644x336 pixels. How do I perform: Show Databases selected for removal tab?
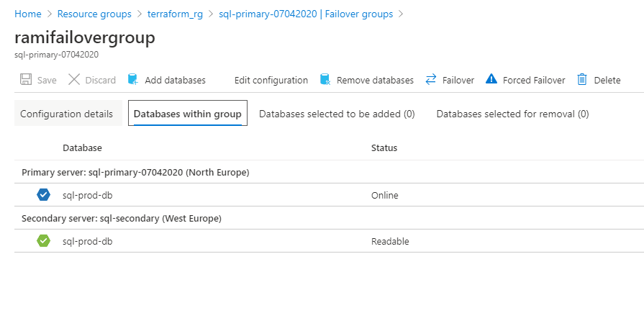click(512, 114)
